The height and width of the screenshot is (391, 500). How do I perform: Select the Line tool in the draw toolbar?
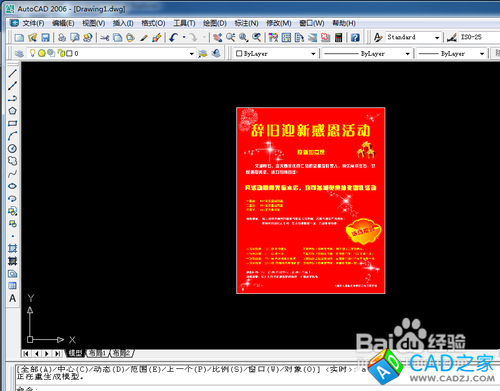click(12, 73)
